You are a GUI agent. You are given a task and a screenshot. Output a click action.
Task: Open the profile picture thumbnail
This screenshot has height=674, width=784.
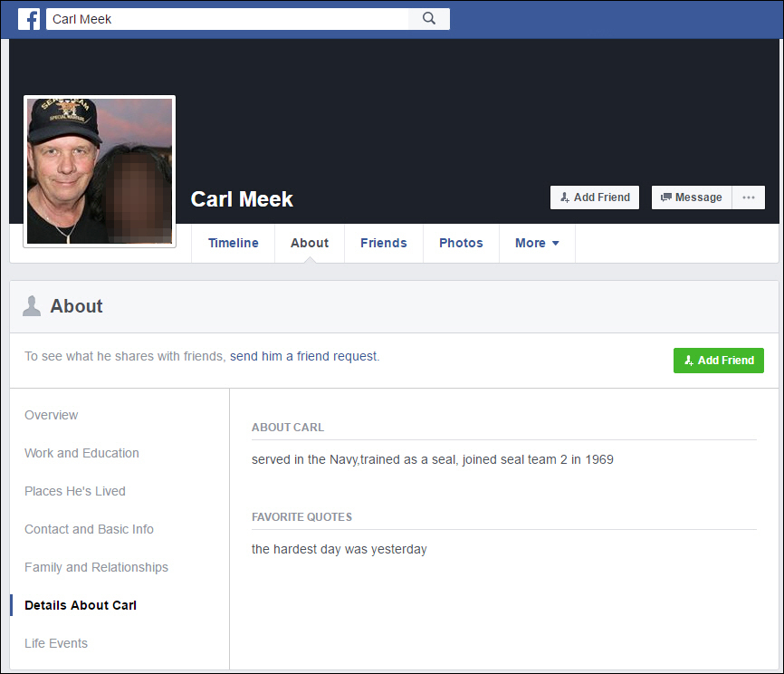coord(100,171)
